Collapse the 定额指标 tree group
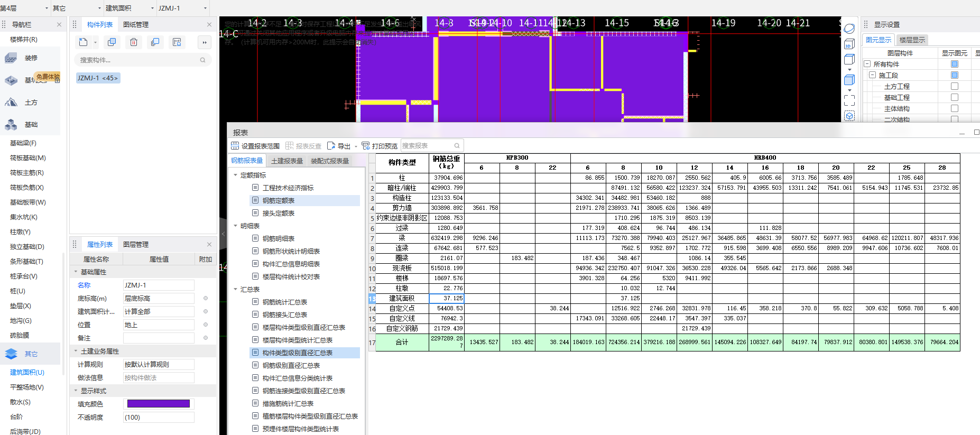Screen dimensions: 980x435 (236, 175)
